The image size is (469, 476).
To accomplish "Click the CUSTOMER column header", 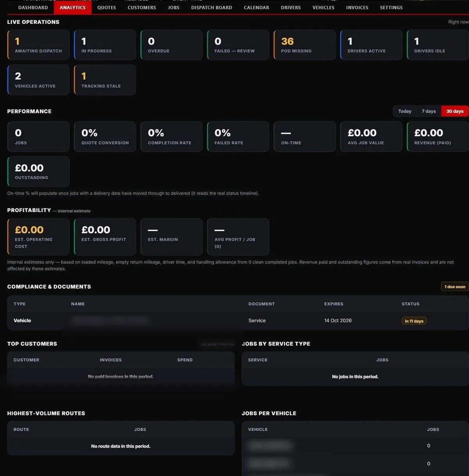I will [26, 360].
